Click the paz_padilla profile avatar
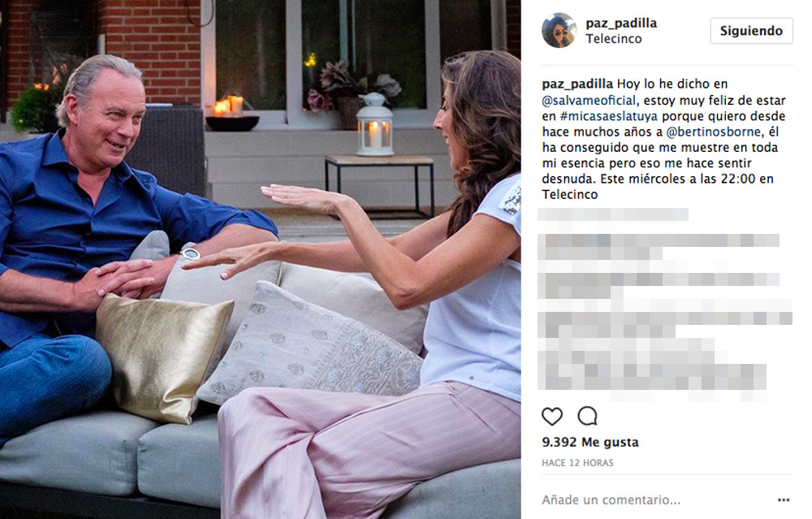 click(x=559, y=31)
